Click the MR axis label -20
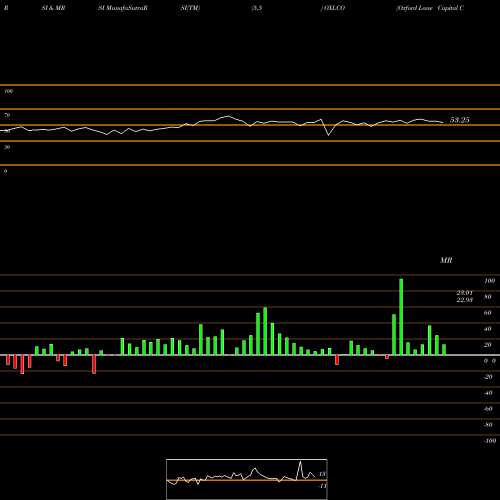 (x=488, y=377)
